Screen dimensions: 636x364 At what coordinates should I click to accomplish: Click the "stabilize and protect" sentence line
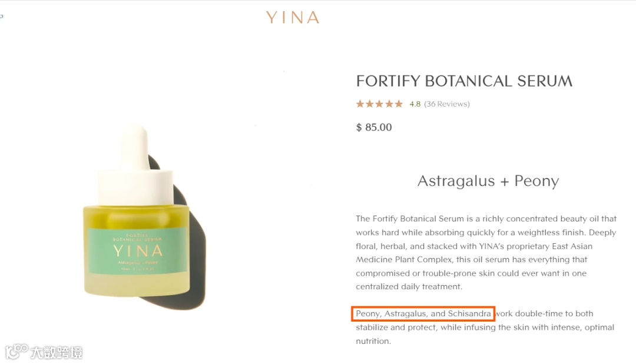[485, 327]
